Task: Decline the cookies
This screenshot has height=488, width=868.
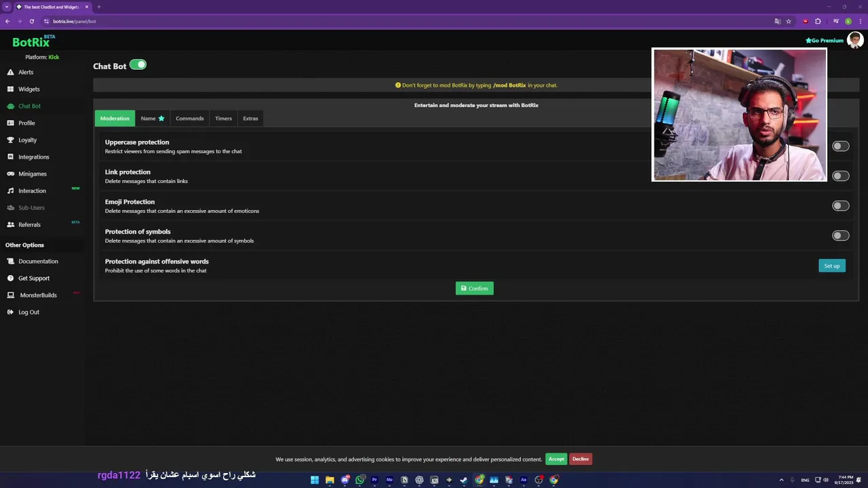Action: (x=580, y=459)
